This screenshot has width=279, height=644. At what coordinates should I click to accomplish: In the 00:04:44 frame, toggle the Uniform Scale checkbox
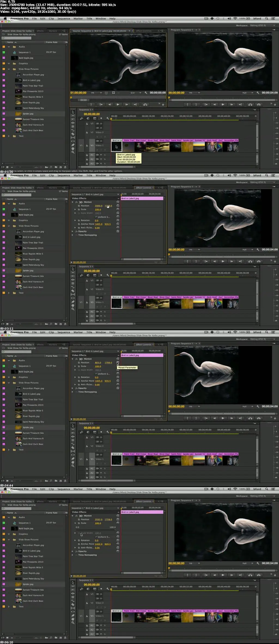pos(96,374)
